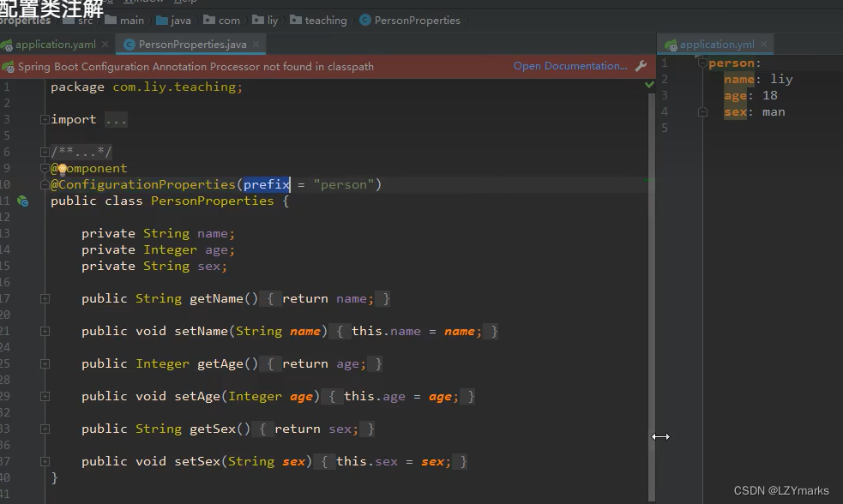This screenshot has width=843, height=504.
Task: Click the name key in application.yml
Action: 739,80
